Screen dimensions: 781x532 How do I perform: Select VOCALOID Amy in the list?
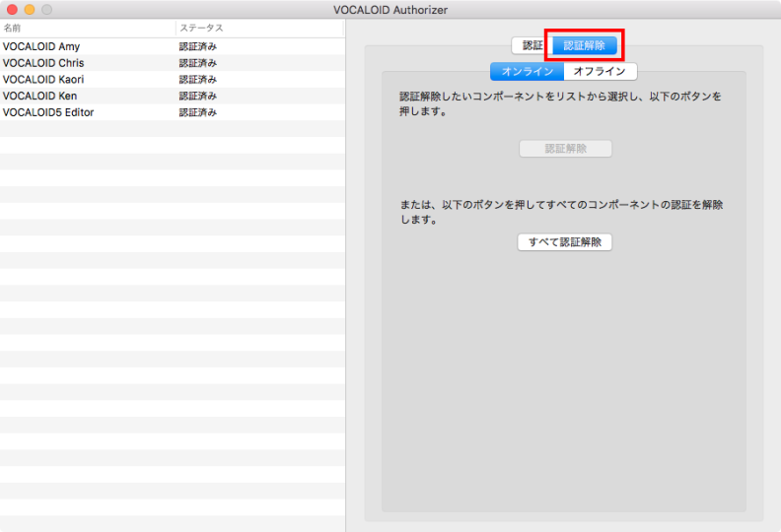pos(41,46)
